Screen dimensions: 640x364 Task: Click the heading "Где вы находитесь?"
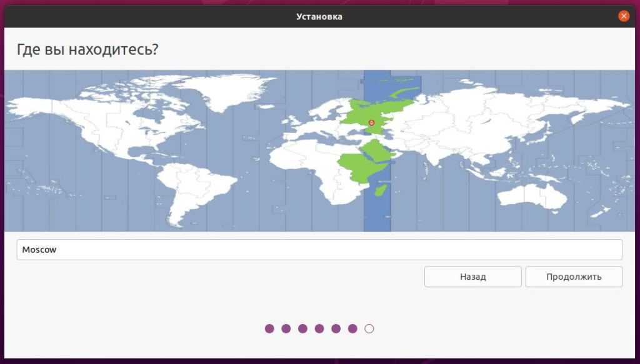[87, 49]
